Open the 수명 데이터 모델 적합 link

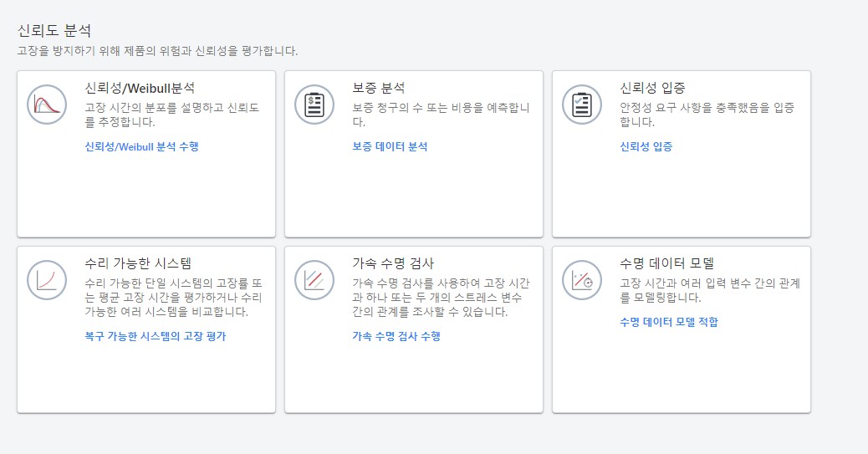669,322
